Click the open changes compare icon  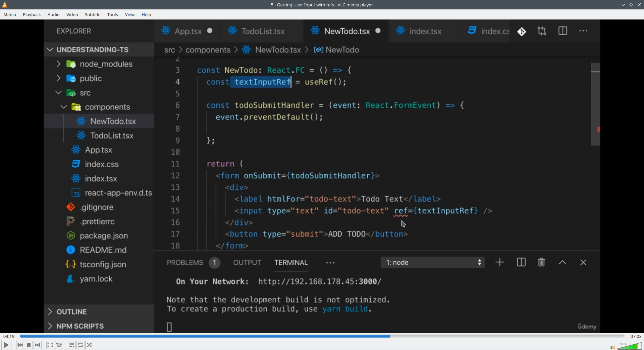[x=542, y=31]
